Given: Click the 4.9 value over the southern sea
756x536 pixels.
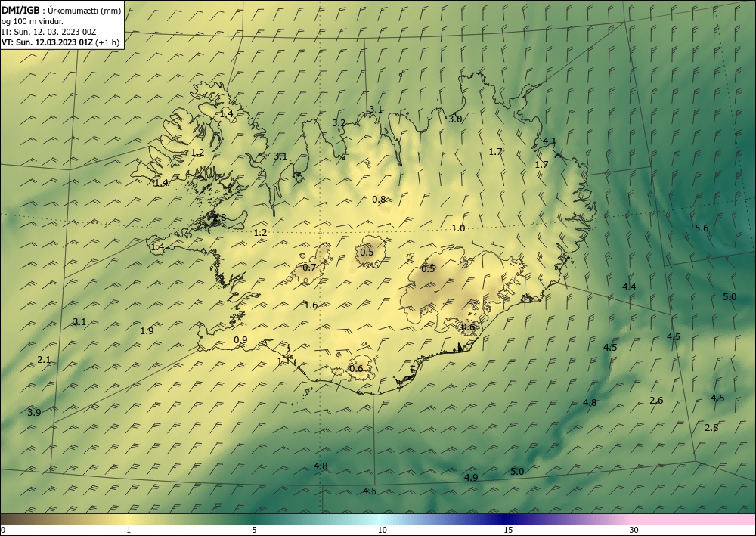Looking at the screenshot, I should [470, 477].
